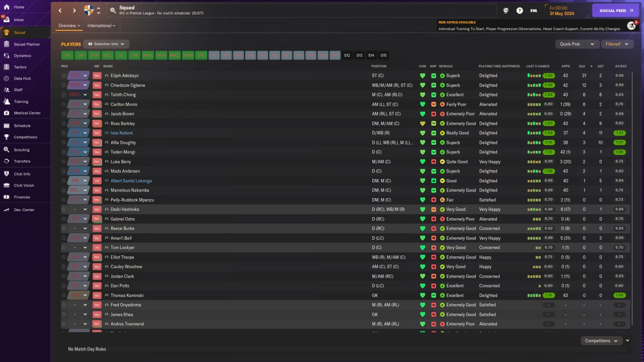Expand the Selection Info dropdown

click(106, 44)
